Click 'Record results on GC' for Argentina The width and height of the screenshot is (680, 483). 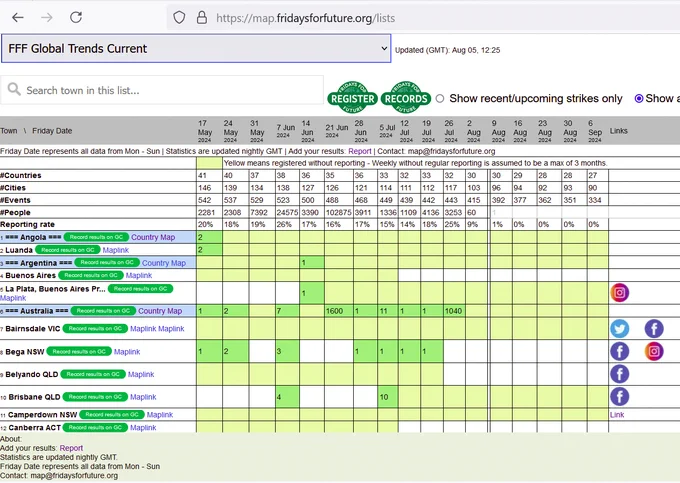click(x=107, y=262)
